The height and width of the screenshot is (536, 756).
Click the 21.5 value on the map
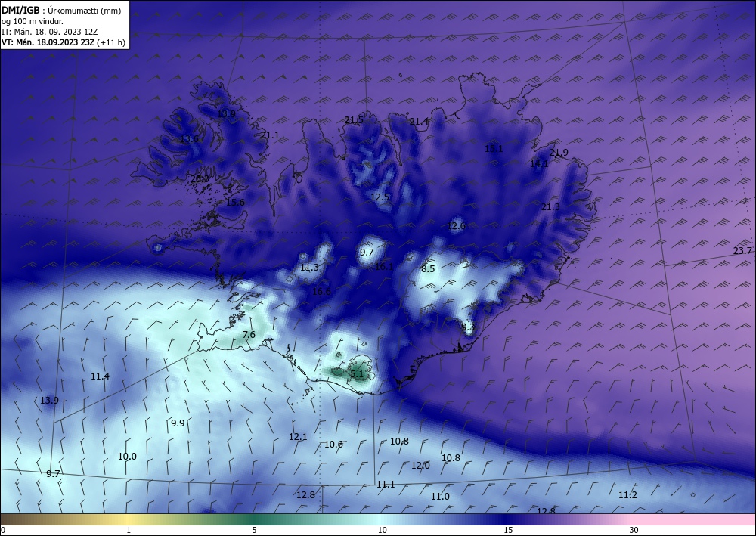coord(354,120)
